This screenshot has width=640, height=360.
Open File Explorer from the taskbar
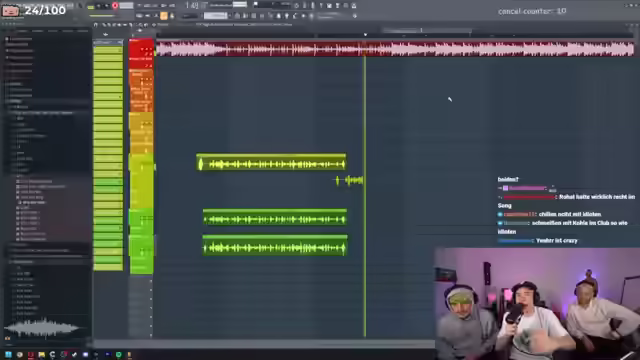[x=41, y=355]
